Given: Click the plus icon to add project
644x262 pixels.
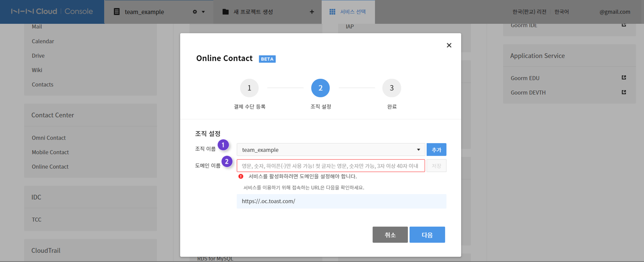Looking at the screenshot, I should (x=312, y=12).
